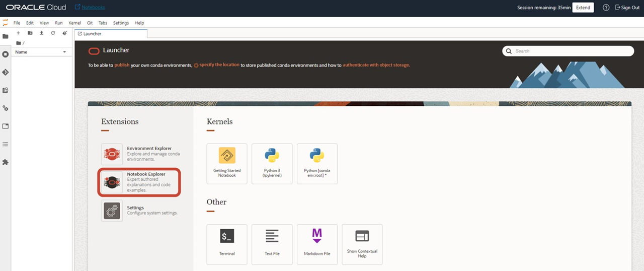
Task: Launch the Python 3 (ipykernel) kernel
Action: (272, 164)
